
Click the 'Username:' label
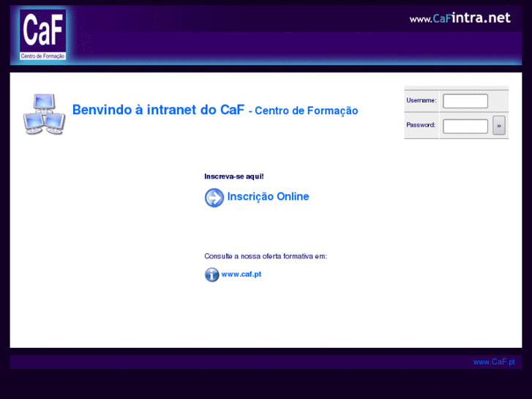click(x=422, y=100)
